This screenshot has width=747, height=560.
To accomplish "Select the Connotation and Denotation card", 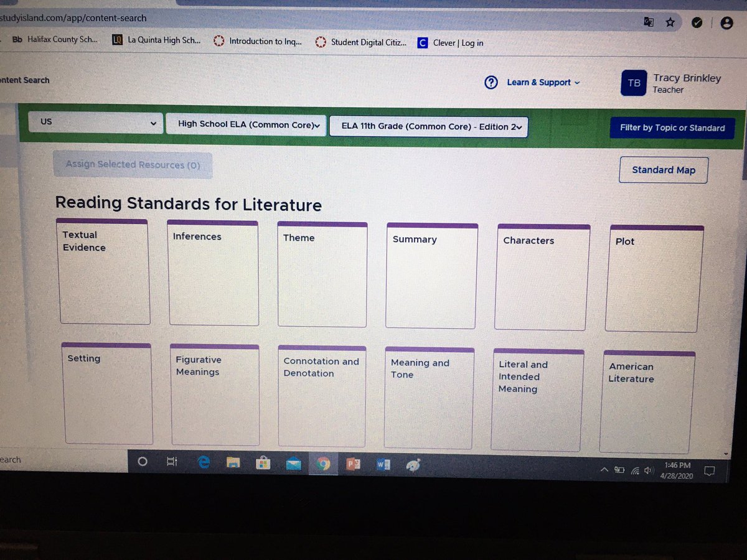I will coord(322,396).
